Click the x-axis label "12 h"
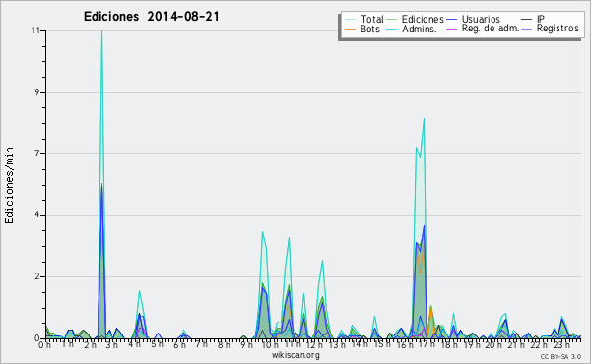 [x=314, y=344]
